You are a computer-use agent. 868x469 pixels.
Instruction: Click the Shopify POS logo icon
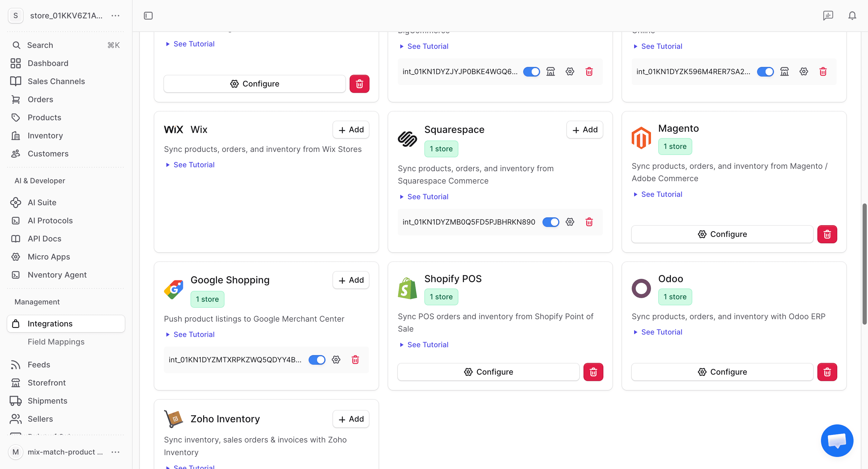click(407, 288)
